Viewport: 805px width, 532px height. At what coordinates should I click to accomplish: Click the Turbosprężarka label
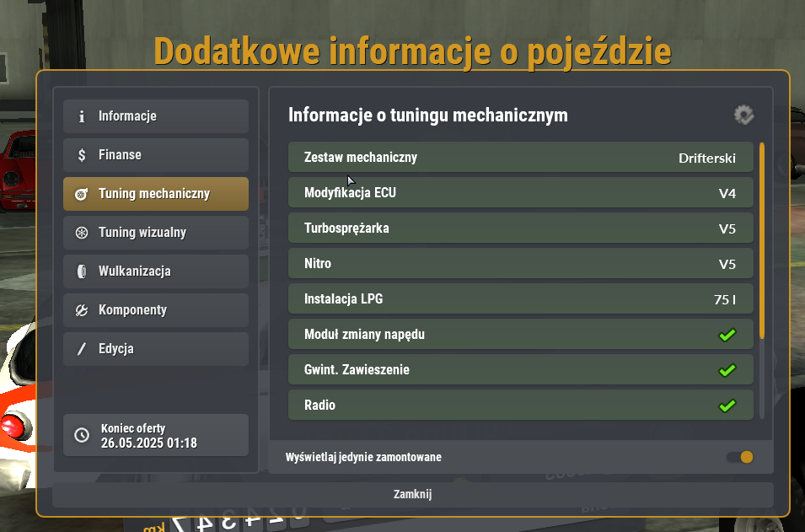[346, 228]
